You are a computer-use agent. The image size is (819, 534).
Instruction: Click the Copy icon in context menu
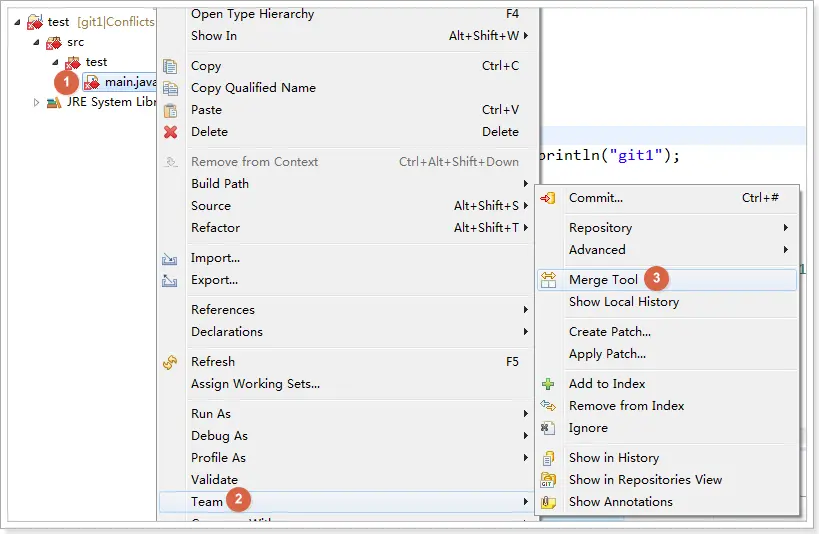170,66
